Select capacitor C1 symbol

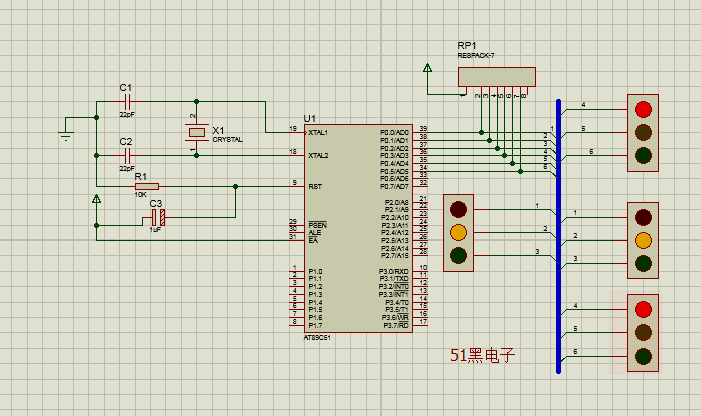coord(127,102)
